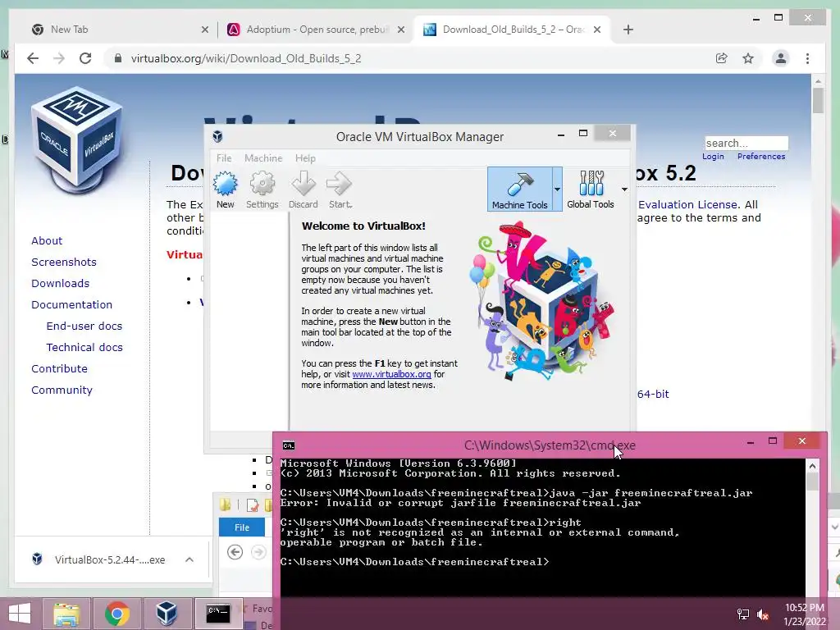This screenshot has width=840, height=630.
Task: Share this page using Chrome share icon
Action: point(722,58)
